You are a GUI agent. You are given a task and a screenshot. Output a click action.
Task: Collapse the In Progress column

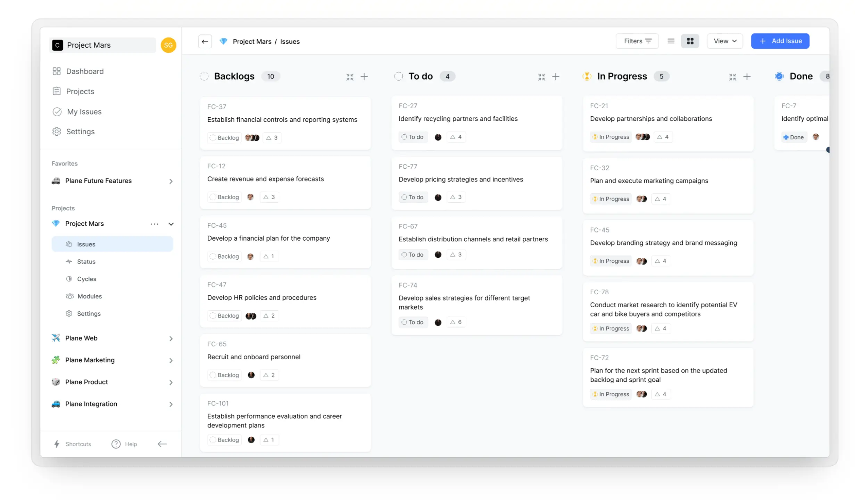[733, 77]
